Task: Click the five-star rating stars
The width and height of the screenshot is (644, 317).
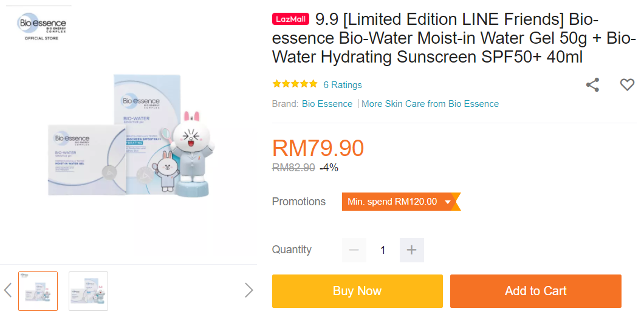Action: tap(295, 84)
